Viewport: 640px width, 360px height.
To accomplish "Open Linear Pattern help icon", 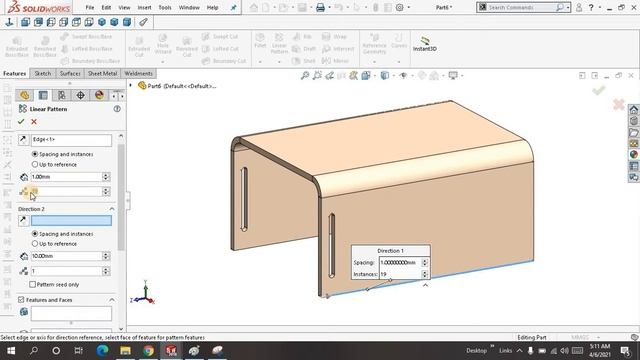I will click(x=117, y=109).
